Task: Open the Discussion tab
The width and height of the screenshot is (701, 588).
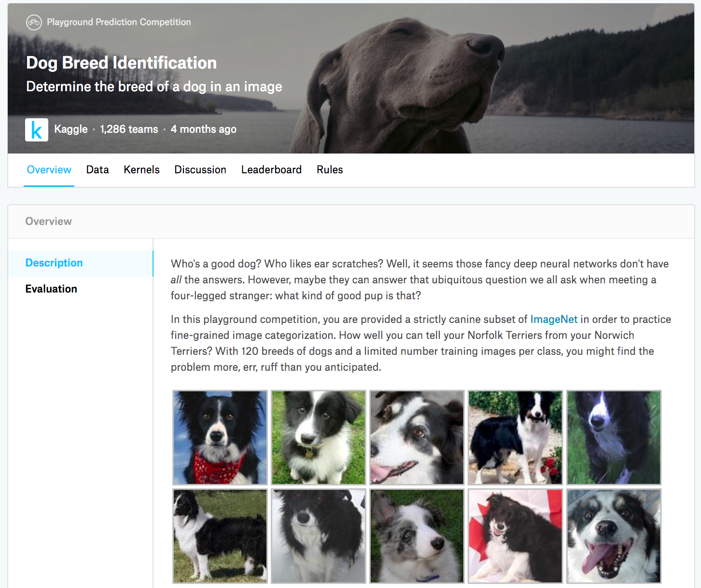Action: click(x=200, y=170)
